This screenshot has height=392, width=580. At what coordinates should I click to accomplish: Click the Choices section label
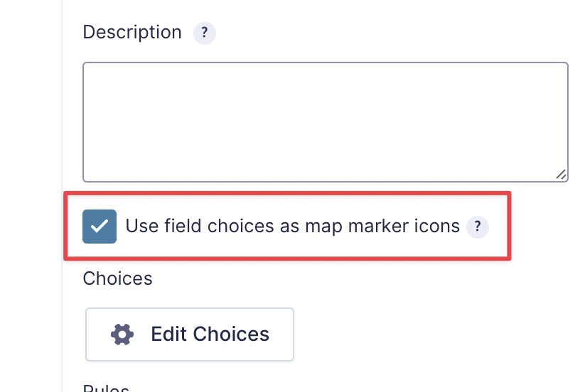(x=117, y=278)
